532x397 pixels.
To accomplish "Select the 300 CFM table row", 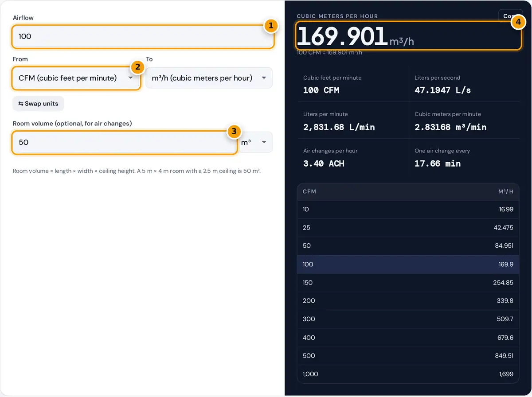I will [x=408, y=319].
